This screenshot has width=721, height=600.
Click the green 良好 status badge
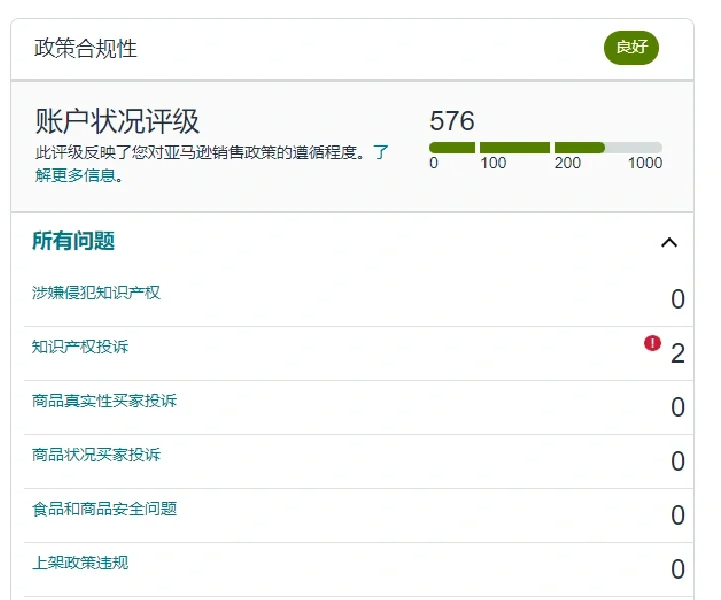(x=631, y=47)
